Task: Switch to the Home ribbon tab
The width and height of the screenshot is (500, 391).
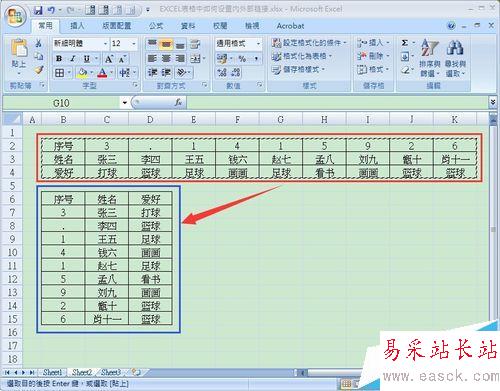Action: (45, 26)
